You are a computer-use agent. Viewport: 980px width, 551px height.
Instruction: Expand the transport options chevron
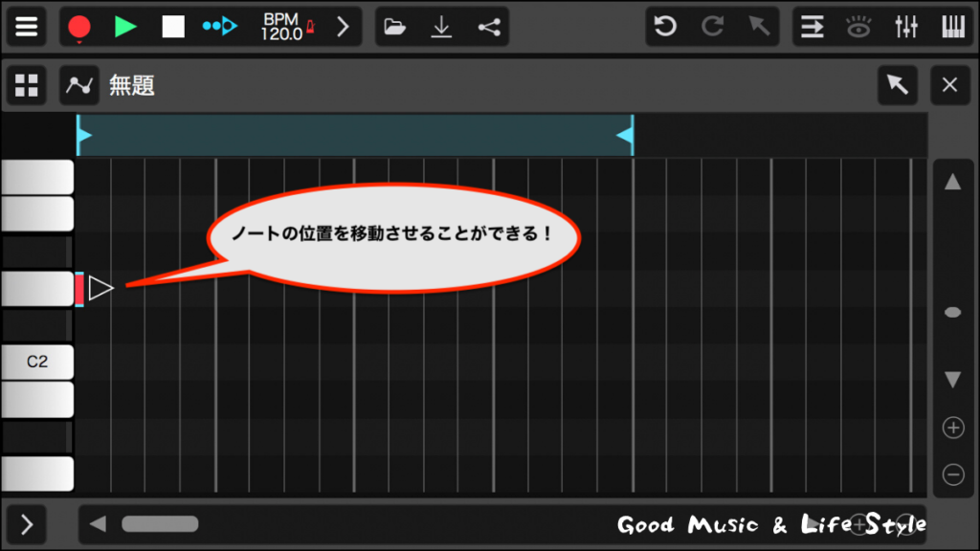pyautogui.click(x=343, y=27)
